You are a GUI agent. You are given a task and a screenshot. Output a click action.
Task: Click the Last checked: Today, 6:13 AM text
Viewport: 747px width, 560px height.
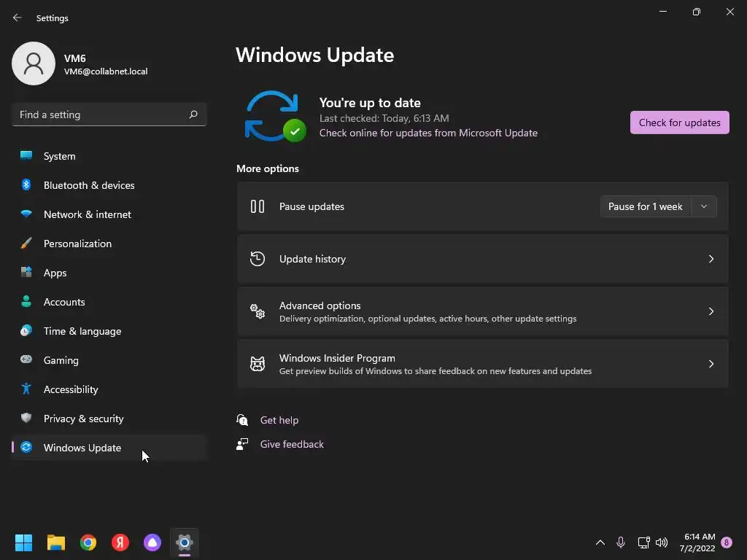pos(384,118)
